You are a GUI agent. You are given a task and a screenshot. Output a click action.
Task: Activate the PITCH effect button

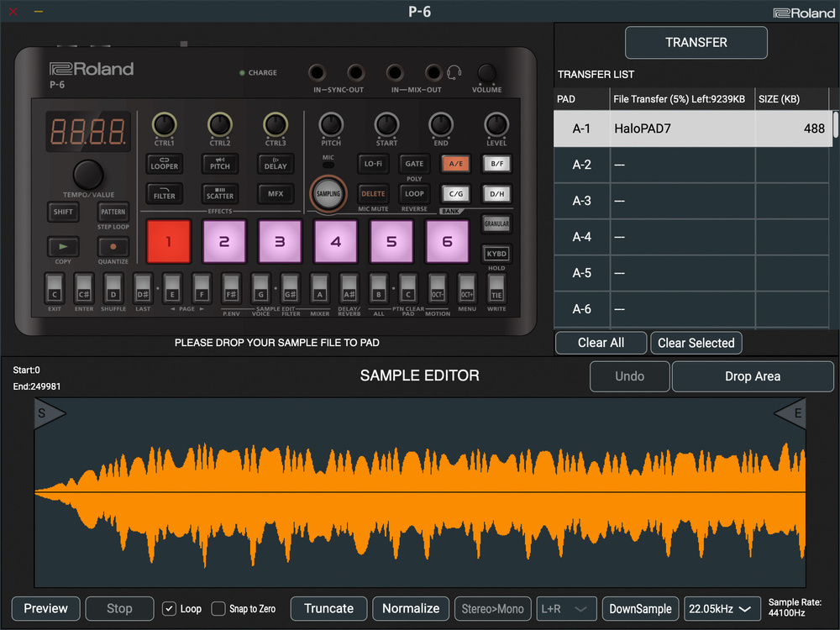(219, 164)
